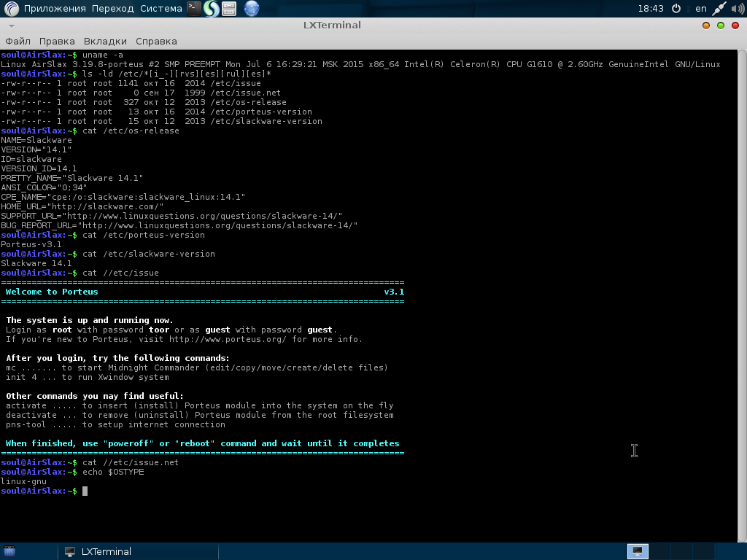Viewport: 747px width, 560px height.
Task: Click the show desktop icon in bottom panel
Action: click(x=9, y=551)
